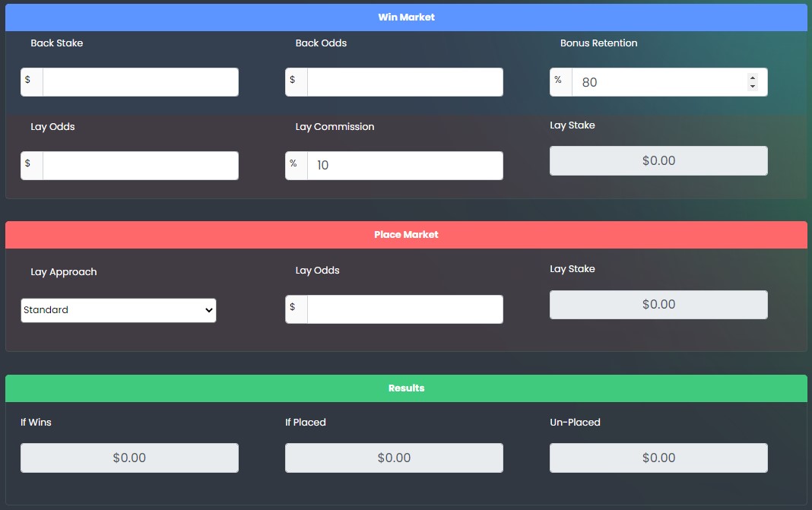Image resolution: width=812 pixels, height=510 pixels.
Task: Click the % prefix of Lay Commission
Action: 297,166
